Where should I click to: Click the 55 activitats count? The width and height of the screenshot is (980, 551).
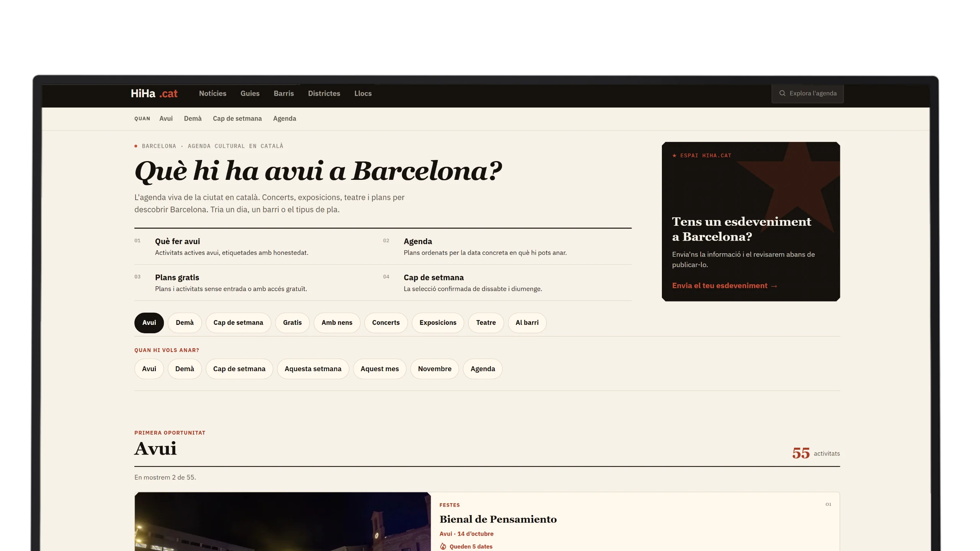point(816,453)
